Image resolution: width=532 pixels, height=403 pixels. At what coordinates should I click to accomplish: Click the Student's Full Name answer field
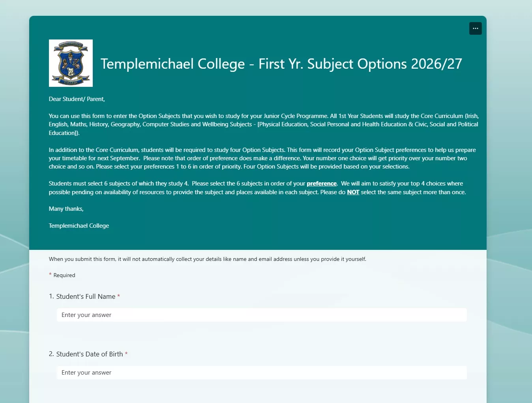pyautogui.click(x=261, y=315)
